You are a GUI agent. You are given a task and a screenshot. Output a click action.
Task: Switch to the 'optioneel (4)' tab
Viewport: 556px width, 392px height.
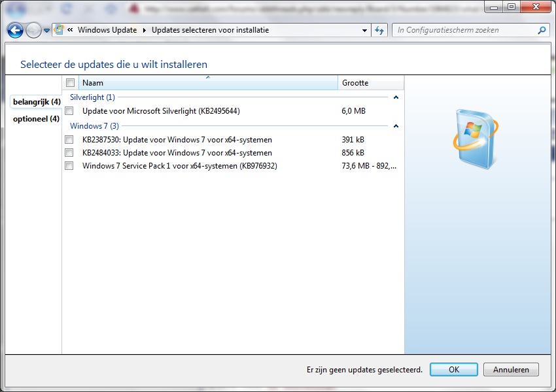(36, 119)
